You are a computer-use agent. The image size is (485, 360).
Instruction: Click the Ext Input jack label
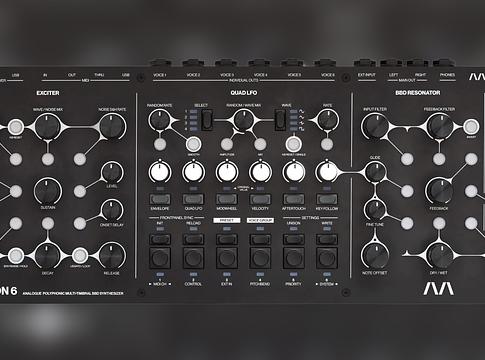click(x=366, y=75)
